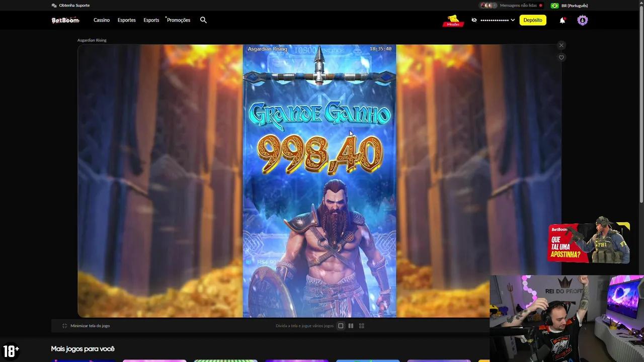
Task: Open your profile avatar menu
Action: pyautogui.click(x=582, y=20)
